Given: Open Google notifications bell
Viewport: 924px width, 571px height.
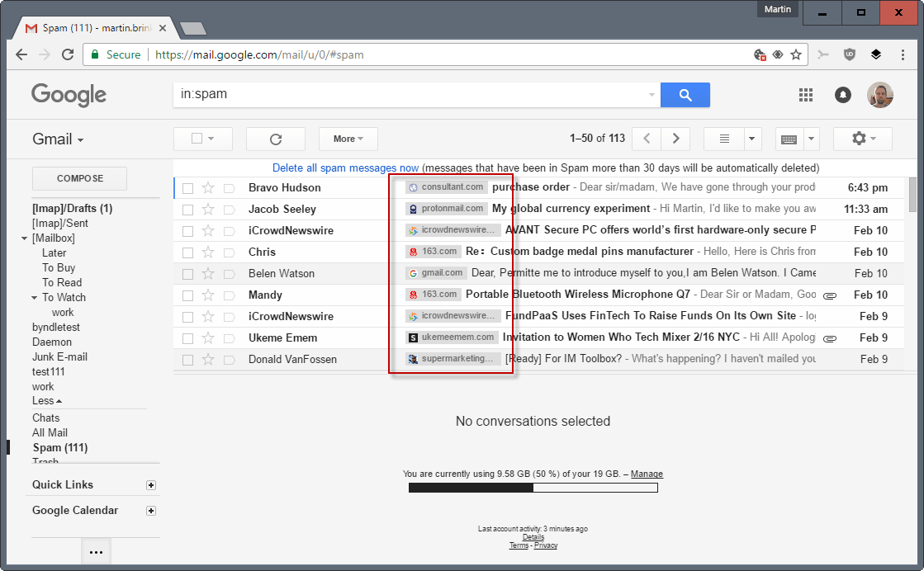Looking at the screenshot, I should click(843, 95).
